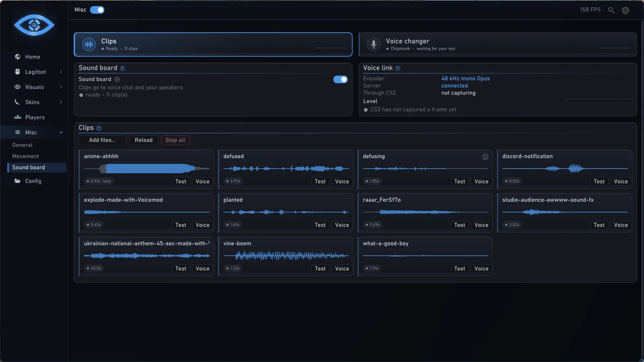Click the Misc hamburger icon
The image size is (644, 362).
coord(17,132)
